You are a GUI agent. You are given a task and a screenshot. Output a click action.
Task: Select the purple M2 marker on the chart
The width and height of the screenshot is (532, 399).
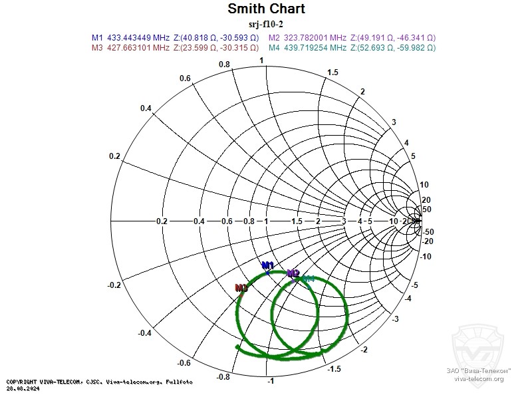click(x=293, y=273)
